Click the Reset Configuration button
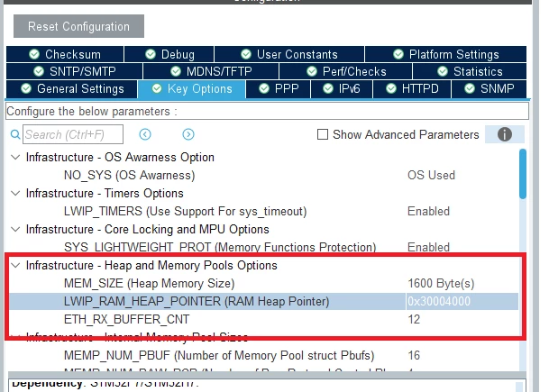The height and width of the screenshot is (392, 549). [x=78, y=26]
